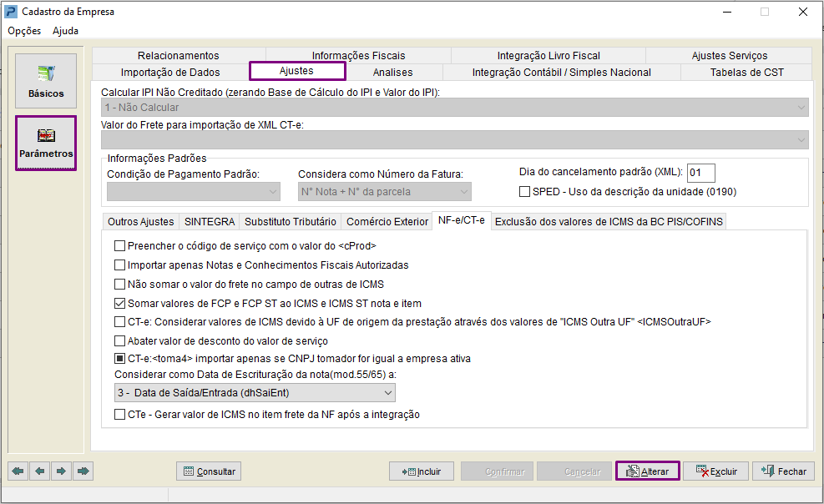This screenshot has width=824, height=504.
Task: Click the Excluir button
Action: pos(717,471)
